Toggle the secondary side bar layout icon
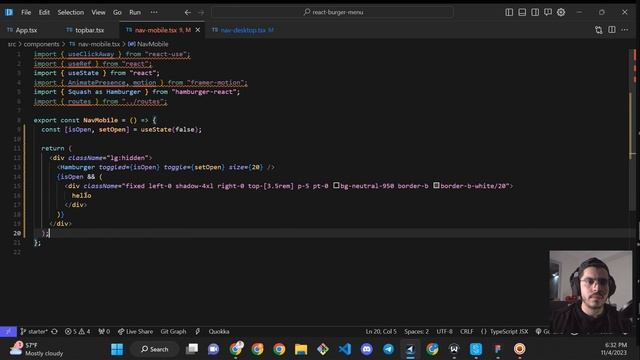Viewport: 640px width, 360px height. [x=535, y=12]
